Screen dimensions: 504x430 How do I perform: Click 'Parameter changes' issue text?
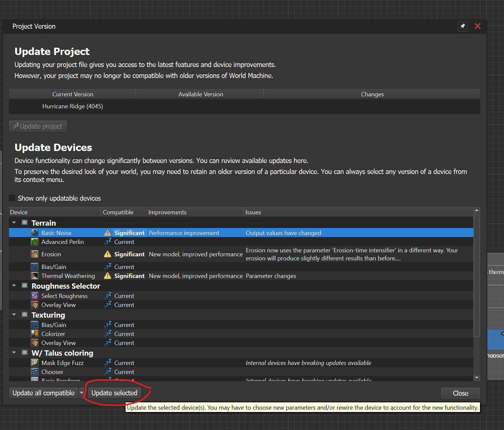coord(271,276)
